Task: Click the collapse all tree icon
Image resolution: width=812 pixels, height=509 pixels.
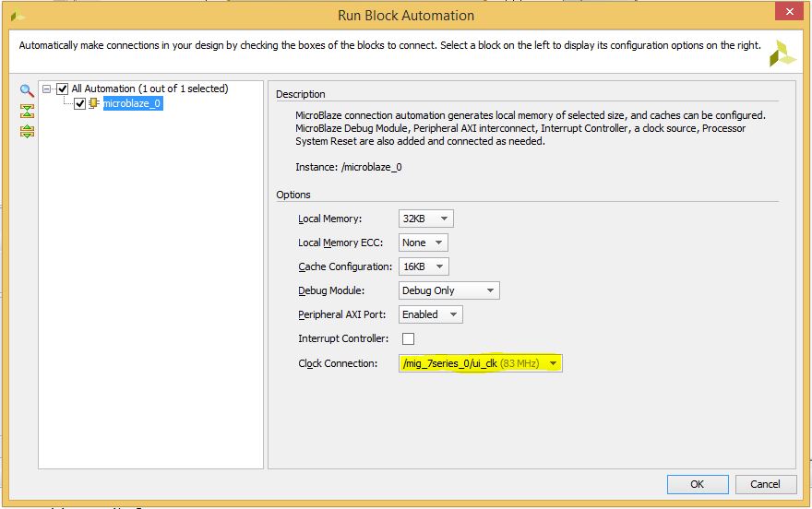Action: (x=27, y=111)
